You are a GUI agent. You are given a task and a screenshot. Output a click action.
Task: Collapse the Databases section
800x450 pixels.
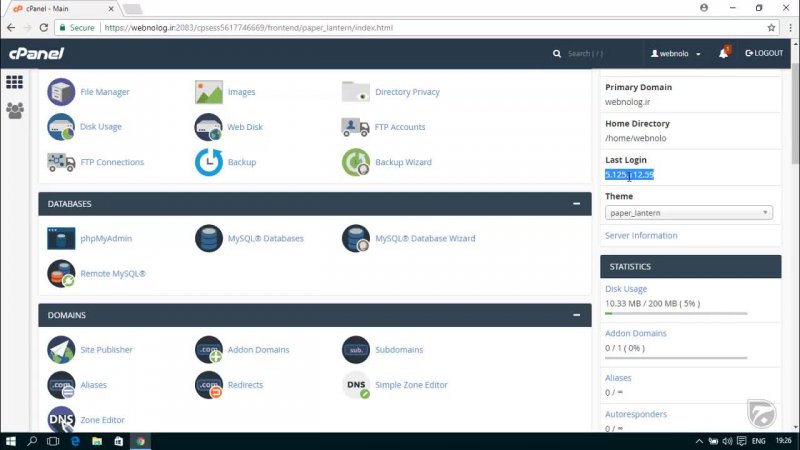pyautogui.click(x=576, y=204)
